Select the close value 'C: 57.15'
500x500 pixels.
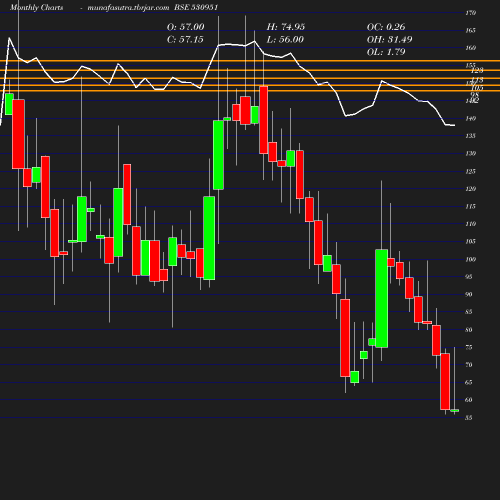(185, 40)
